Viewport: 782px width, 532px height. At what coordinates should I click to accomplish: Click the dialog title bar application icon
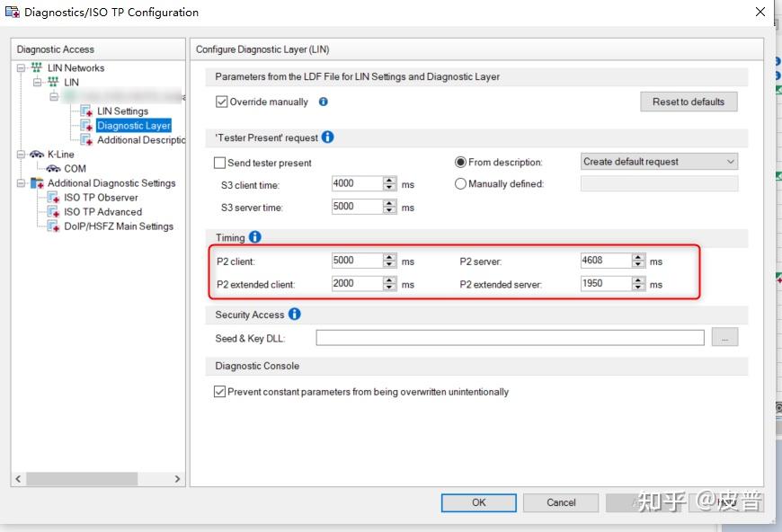tap(12, 12)
